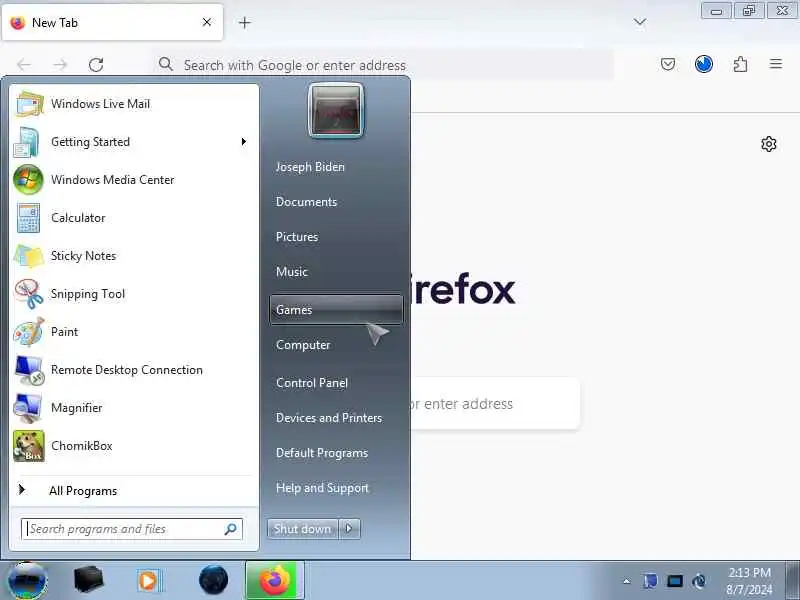Click the Action Center flag tray icon
The height and width of the screenshot is (600, 800).
650,581
